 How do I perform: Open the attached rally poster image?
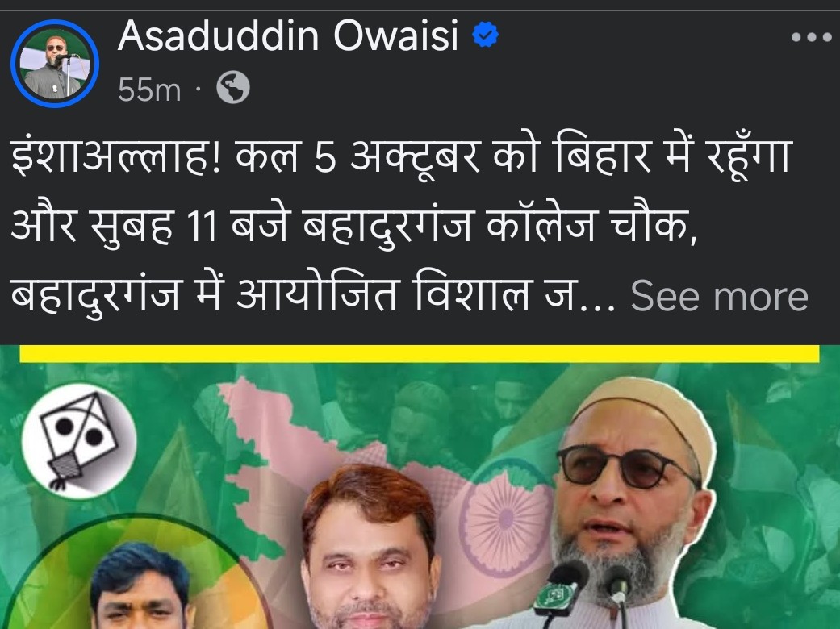click(420, 487)
